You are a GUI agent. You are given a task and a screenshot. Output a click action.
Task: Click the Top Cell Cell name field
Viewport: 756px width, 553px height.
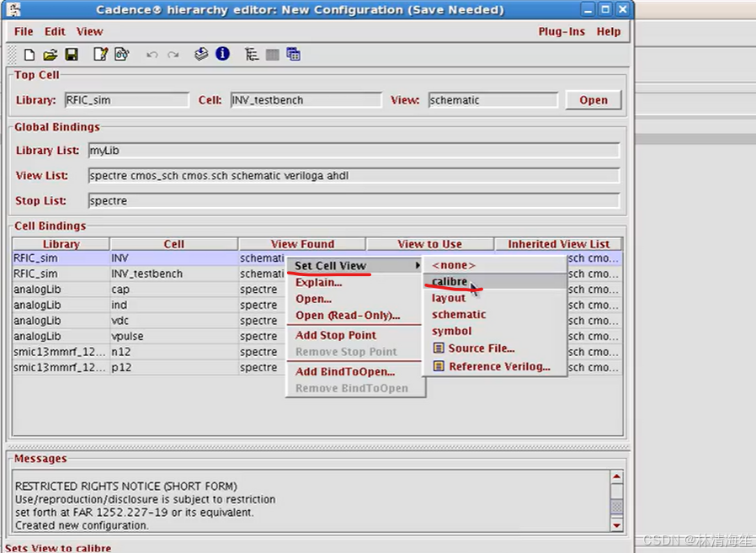tap(306, 100)
